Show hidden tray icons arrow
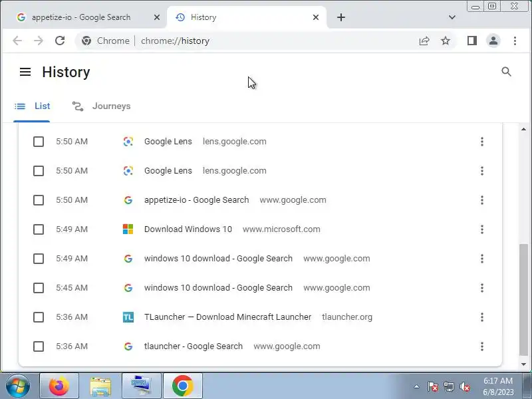The height and width of the screenshot is (399, 532). pyautogui.click(x=416, y=386)
